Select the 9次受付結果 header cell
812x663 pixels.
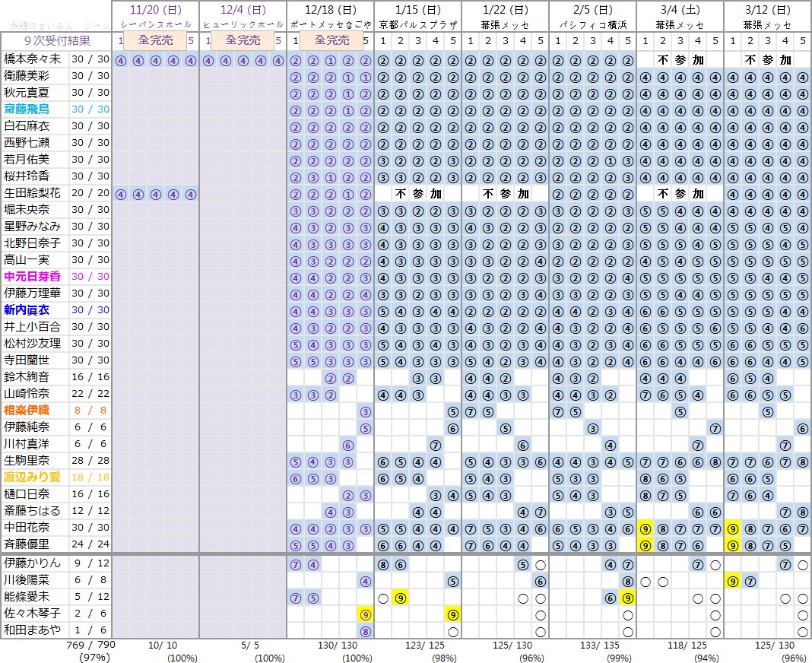coord(56,41)
